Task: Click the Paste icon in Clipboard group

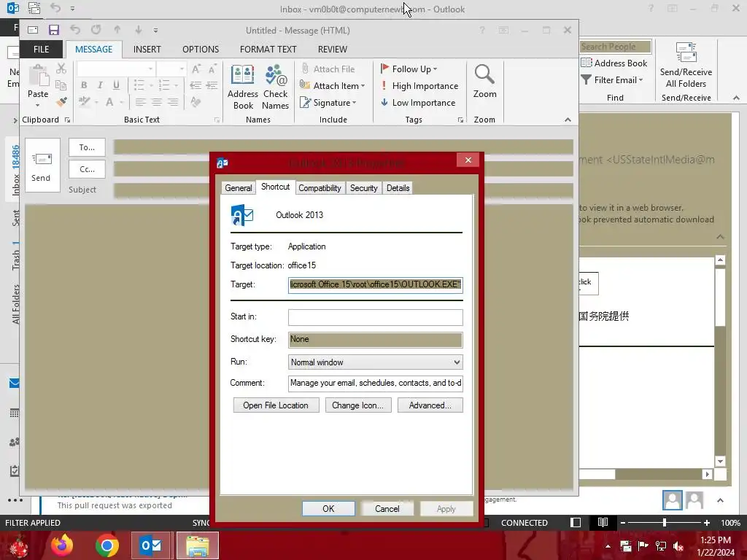Action: (x=38, y=76)
